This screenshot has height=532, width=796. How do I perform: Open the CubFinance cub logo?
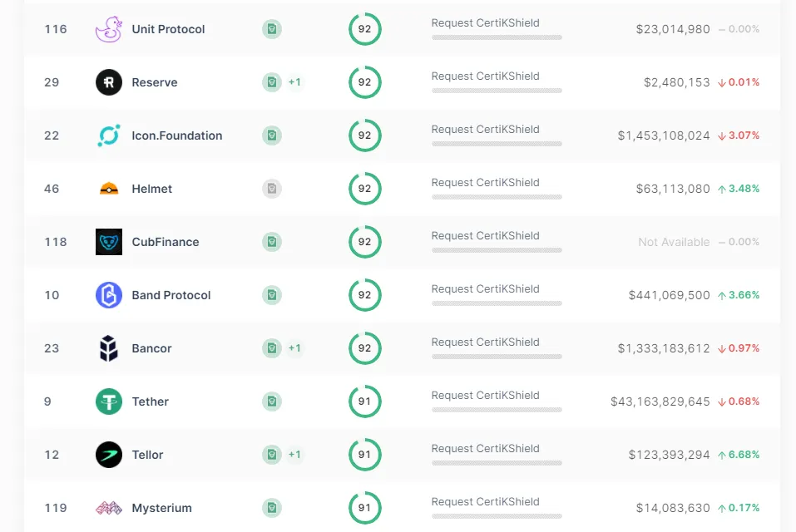tap(109, 242)
